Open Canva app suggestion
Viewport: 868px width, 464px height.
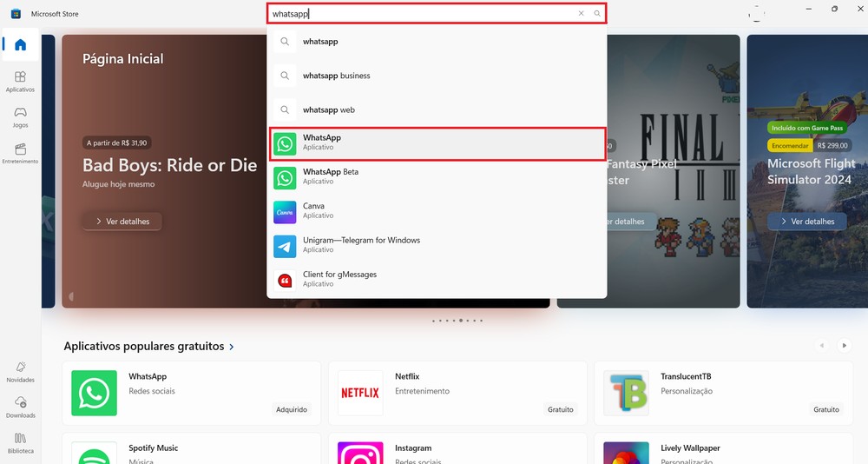(x=437, y=212)
